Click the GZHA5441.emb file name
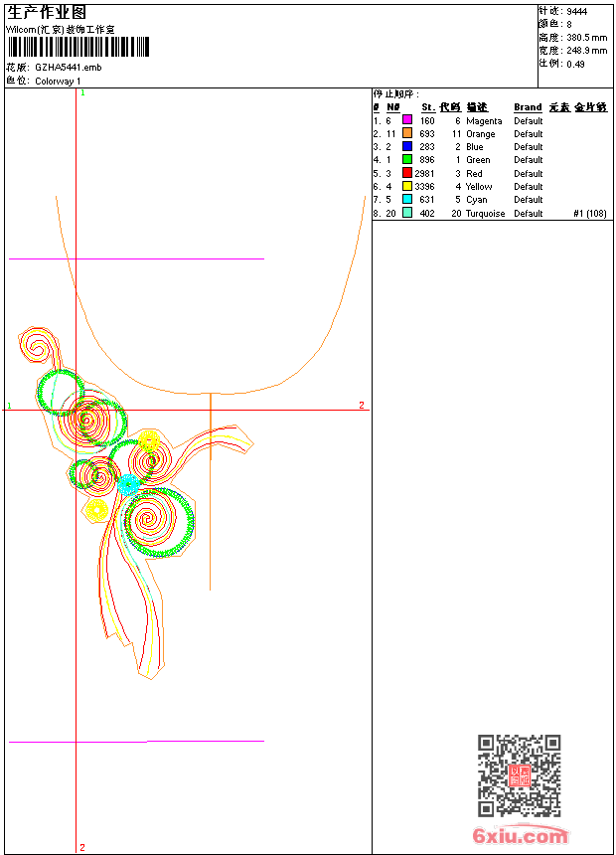616x855 pixels. (69, 68)
